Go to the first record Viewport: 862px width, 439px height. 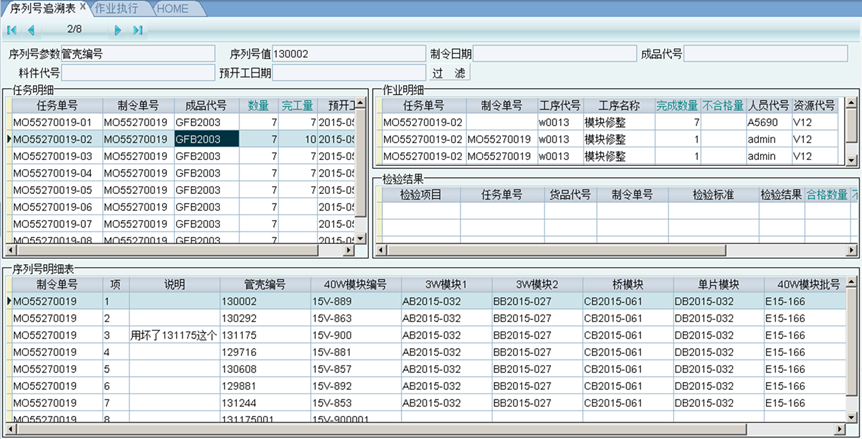click(x=11, y=30)
